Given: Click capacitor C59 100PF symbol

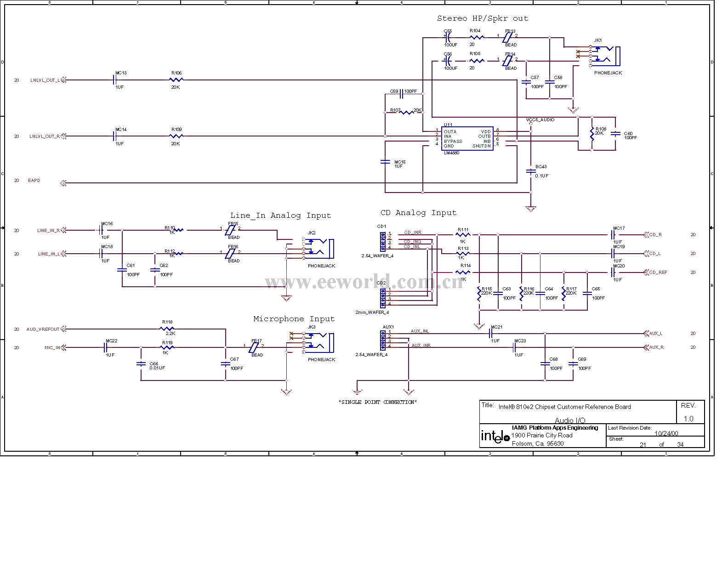Looking at the screenshot, I should (x=402, y=94).
